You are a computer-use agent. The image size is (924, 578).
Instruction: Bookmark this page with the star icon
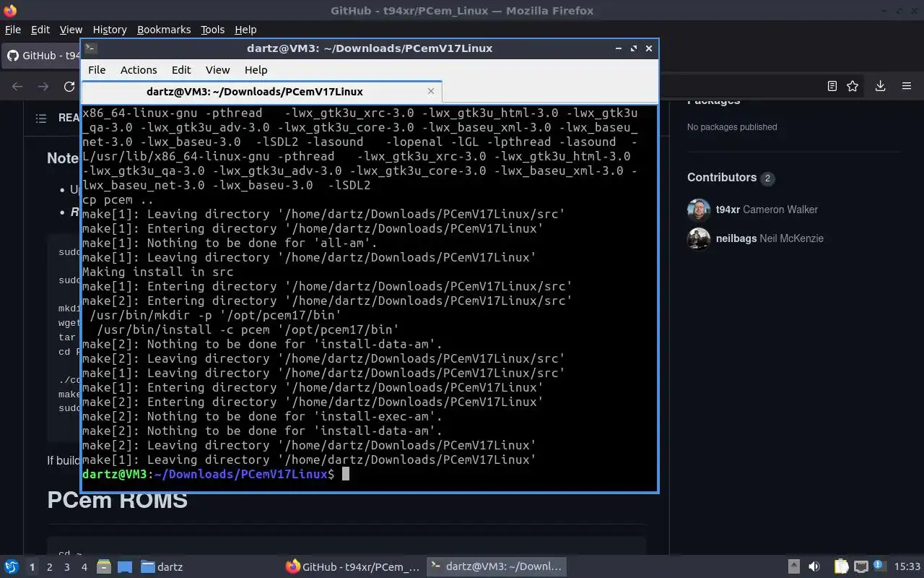click(853, 86)
